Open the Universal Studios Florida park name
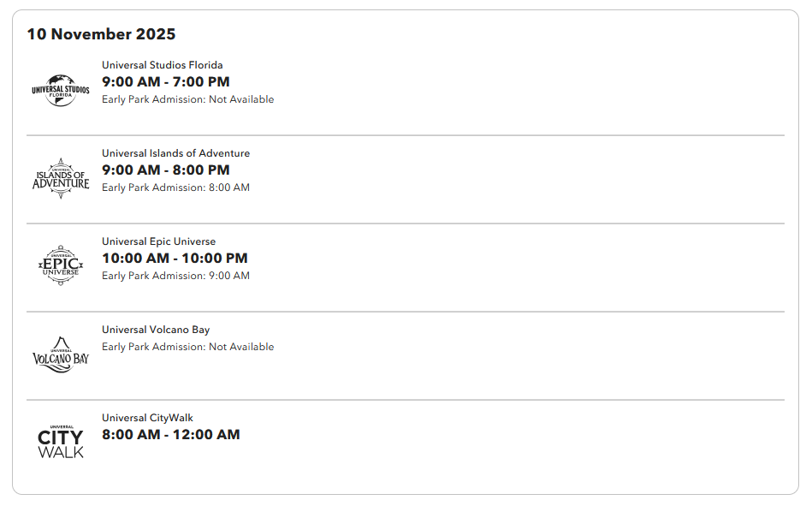Viewport: 812px width, 506px height. (x=162, y=65)
